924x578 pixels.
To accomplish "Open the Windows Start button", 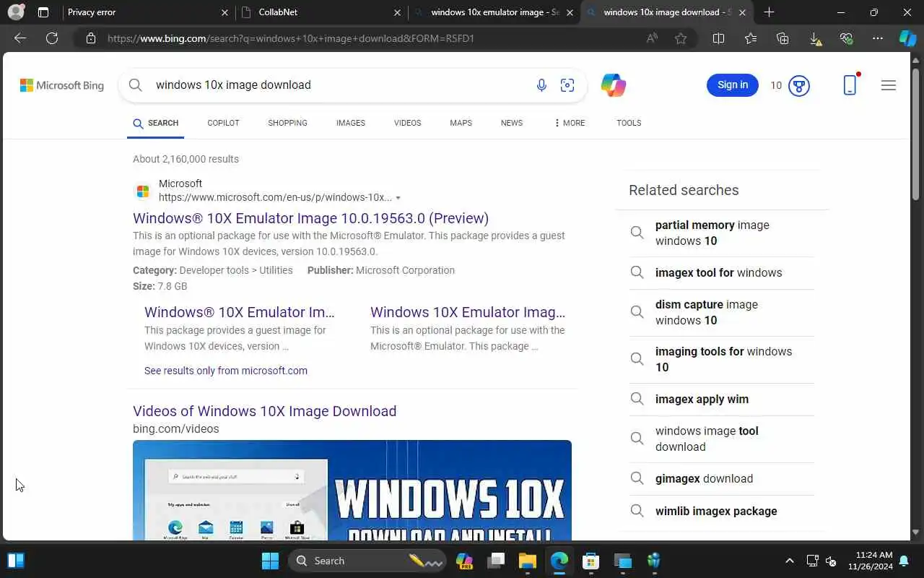I will (x=270, y=561).
